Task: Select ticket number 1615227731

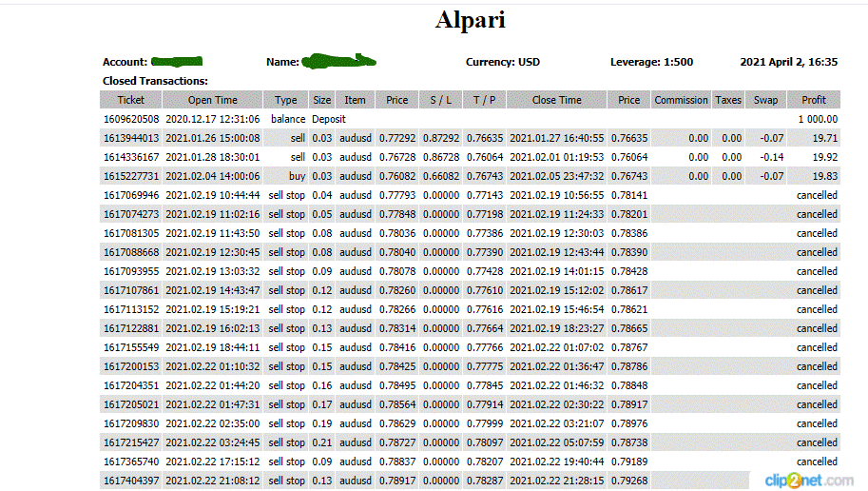Action: [131, 176]
